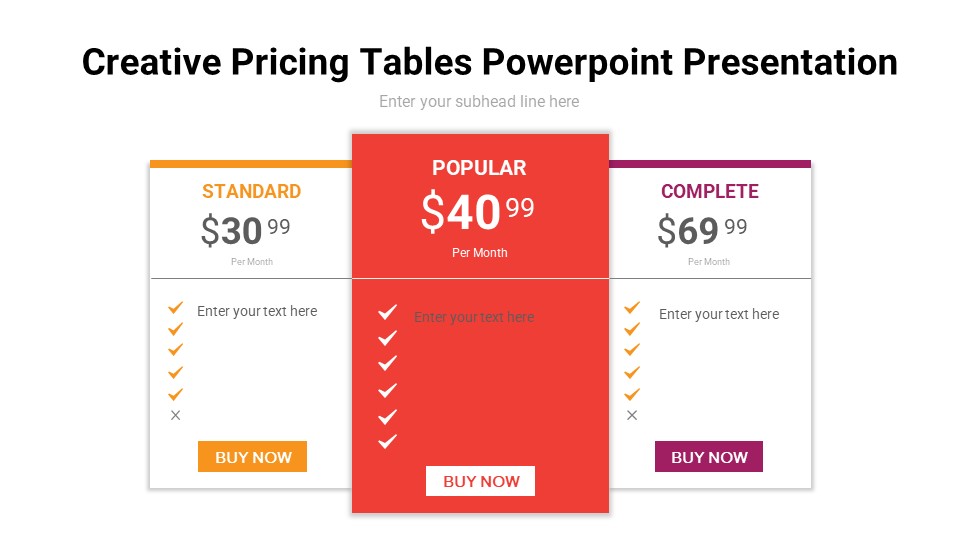The image size is (960, 540).
Task: Select the first orange checkmark in Standard
Action: (x=176, y=307)
